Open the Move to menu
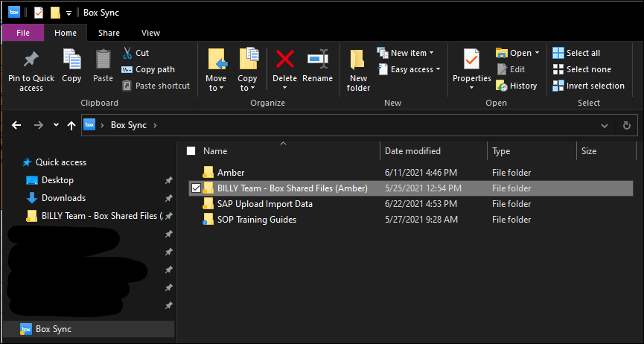This screenshot has height=344, width=644. 216,70
